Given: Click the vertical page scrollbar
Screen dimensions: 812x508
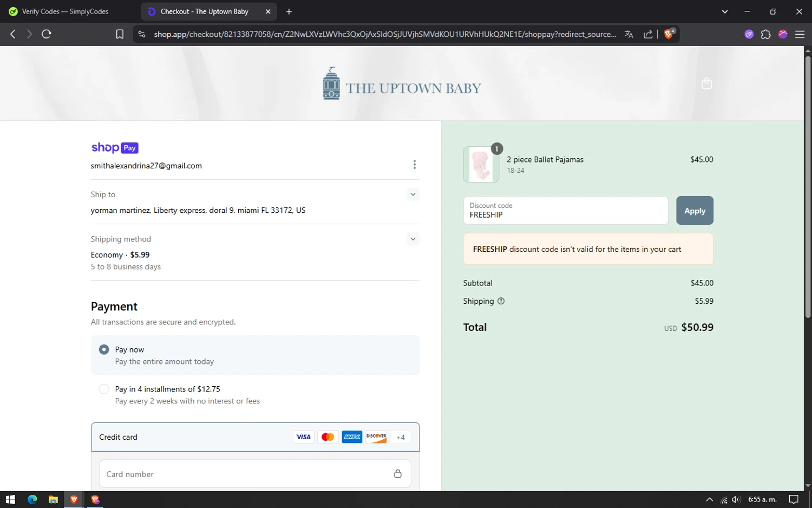Looking at the screenshot, I should coord(808,186).
